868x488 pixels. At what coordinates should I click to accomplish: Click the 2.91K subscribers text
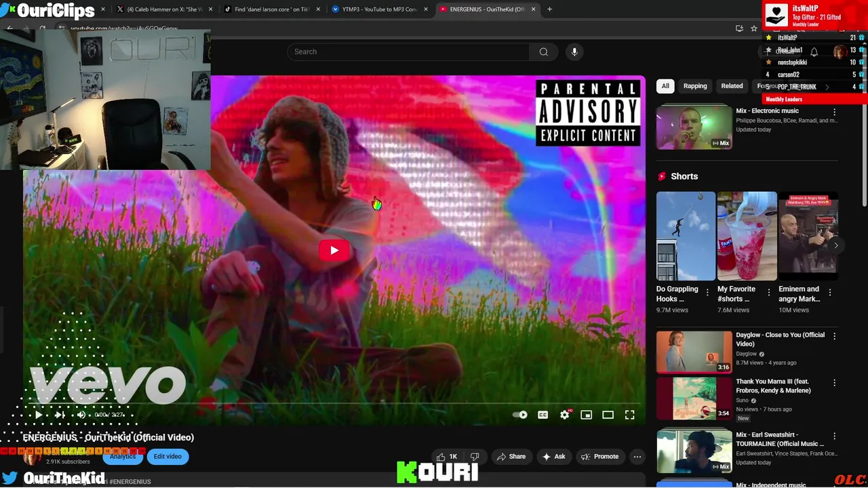click(x=68, y=462)
